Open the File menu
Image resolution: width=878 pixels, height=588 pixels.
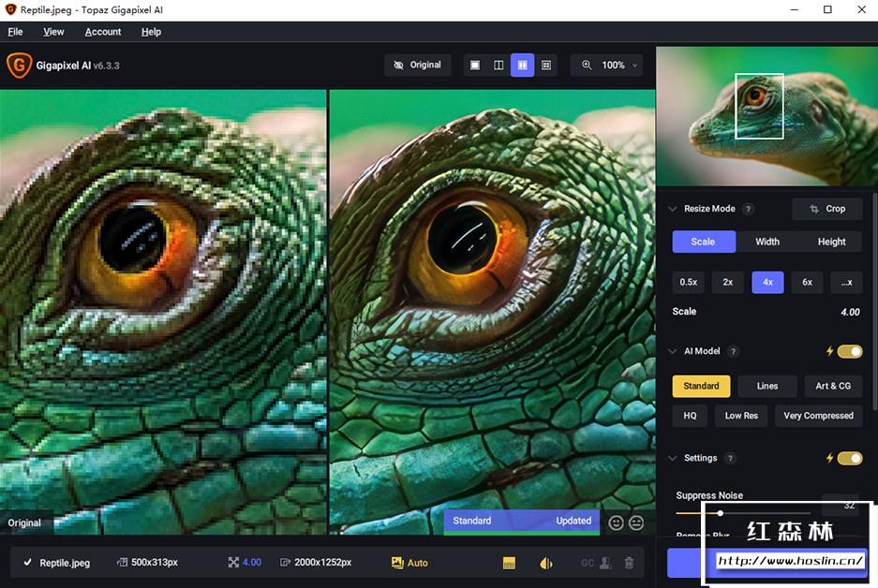[x=15, y=32]
